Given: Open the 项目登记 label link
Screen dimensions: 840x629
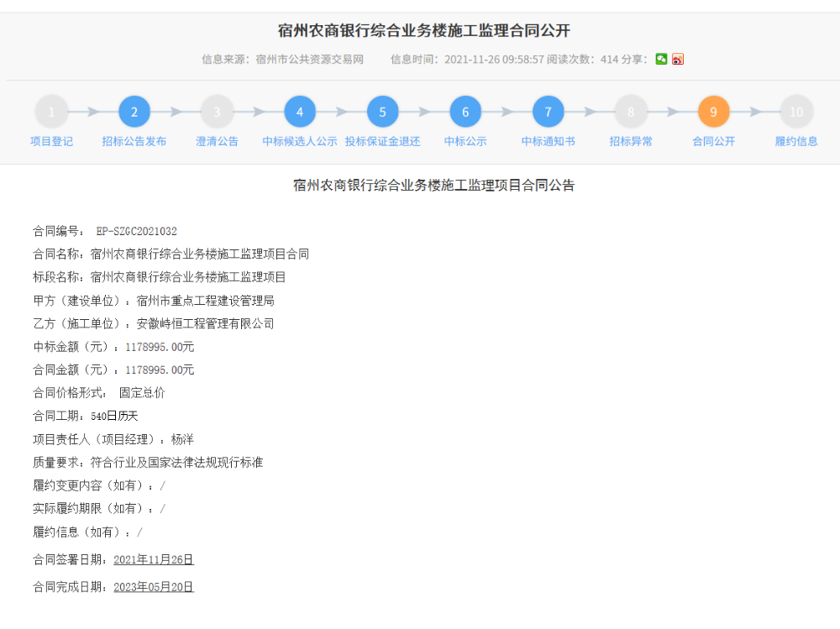Looking at the screenshot, I should [x=51, y=141].
